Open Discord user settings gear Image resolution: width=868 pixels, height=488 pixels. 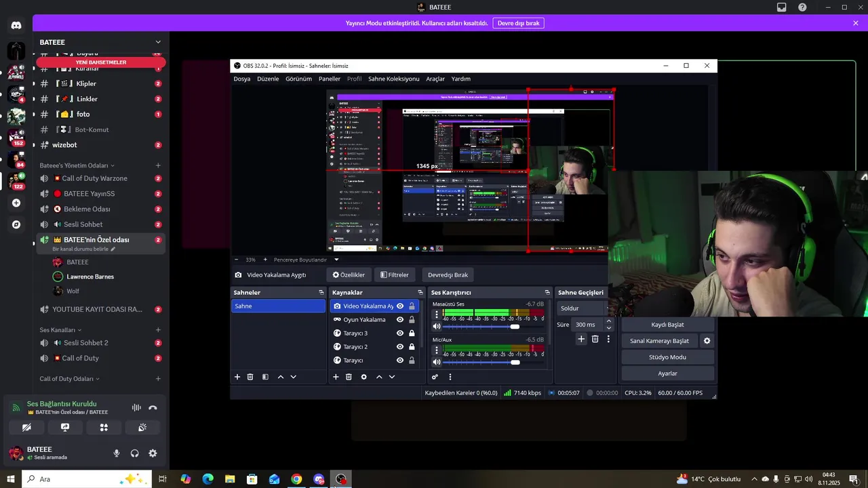coord(153,453)
